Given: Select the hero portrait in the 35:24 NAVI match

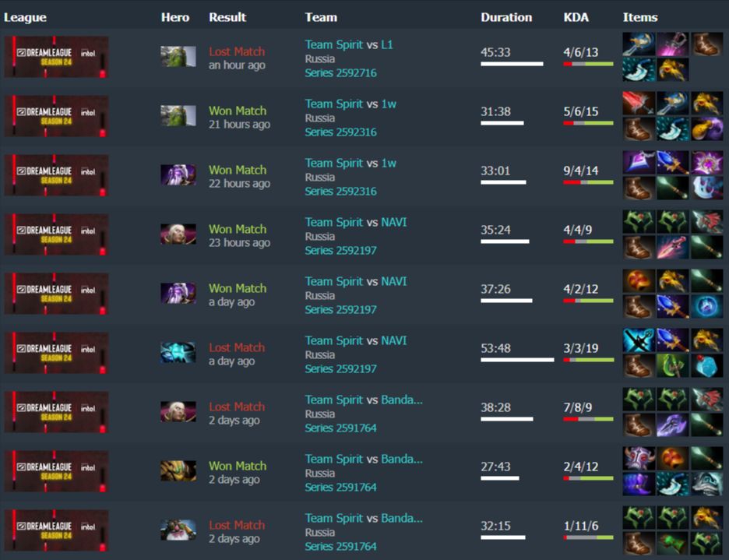Looking at the screenshot, I should click(178, 234).
